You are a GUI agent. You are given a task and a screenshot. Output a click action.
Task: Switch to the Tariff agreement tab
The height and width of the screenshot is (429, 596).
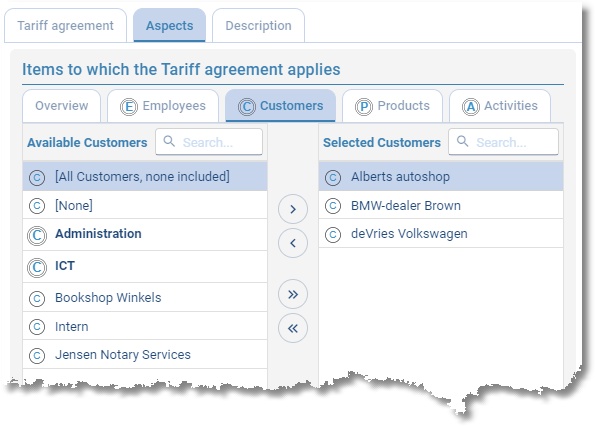click(x=65, y=25)
